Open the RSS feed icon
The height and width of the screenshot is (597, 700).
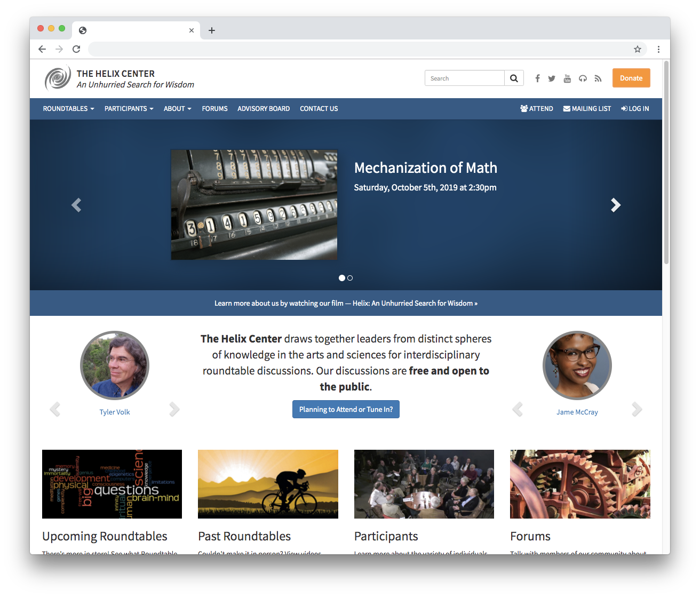click(598, 78)
